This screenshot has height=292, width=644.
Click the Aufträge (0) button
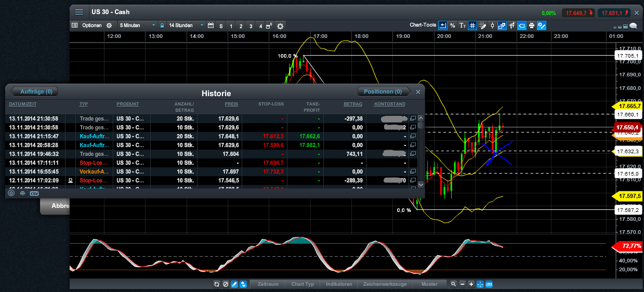(36, 92)
